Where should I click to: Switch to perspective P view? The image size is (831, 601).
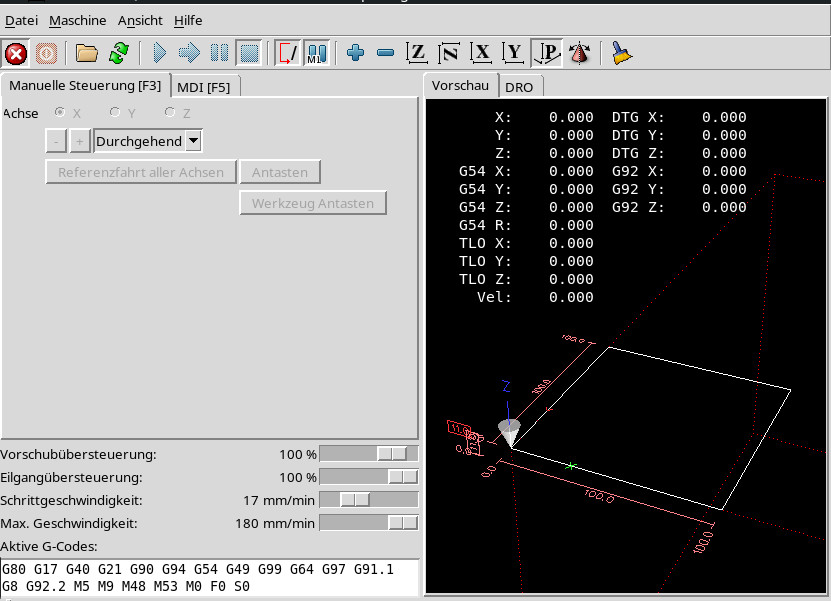[x=546, y=54]
